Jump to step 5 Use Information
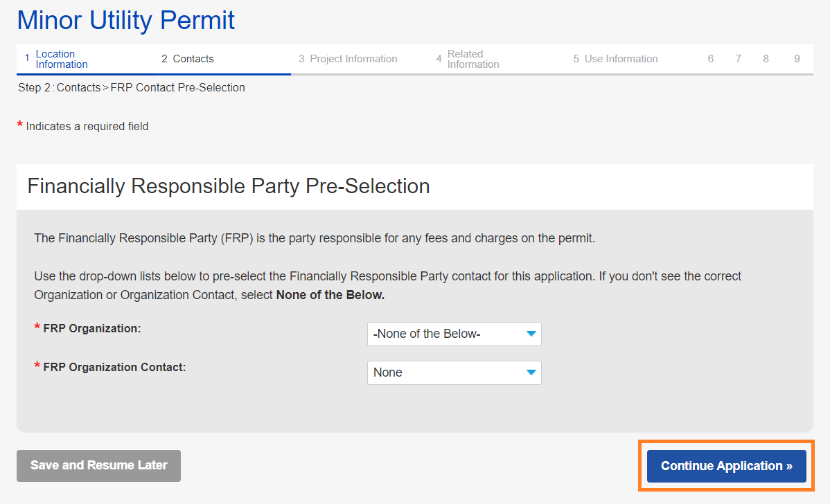The image size is (830, 504). click(x=620, y=59)
